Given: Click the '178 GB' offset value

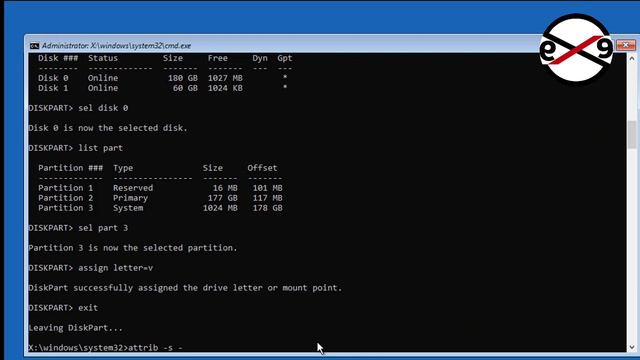Looking at the screenshot, I should (x=267, y=208).
